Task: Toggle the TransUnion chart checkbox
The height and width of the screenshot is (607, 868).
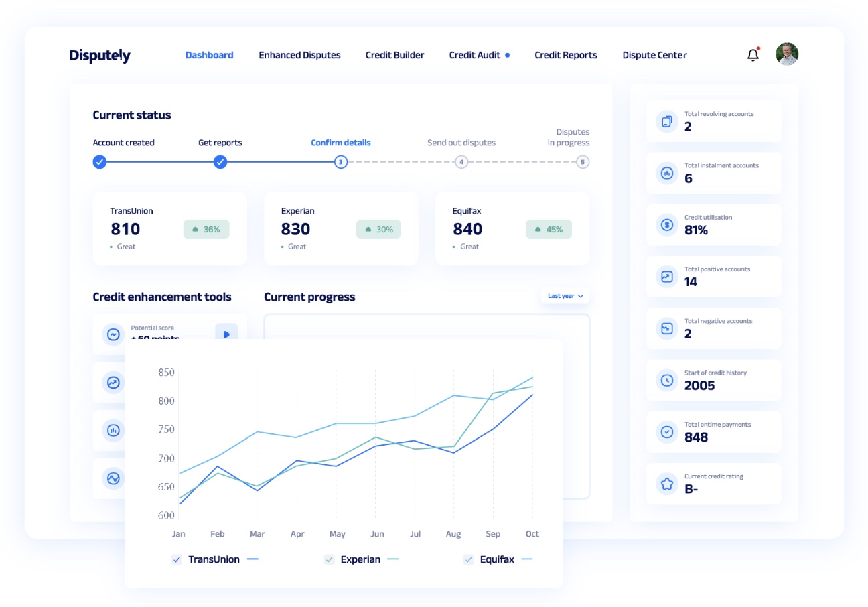Action: 177,559
